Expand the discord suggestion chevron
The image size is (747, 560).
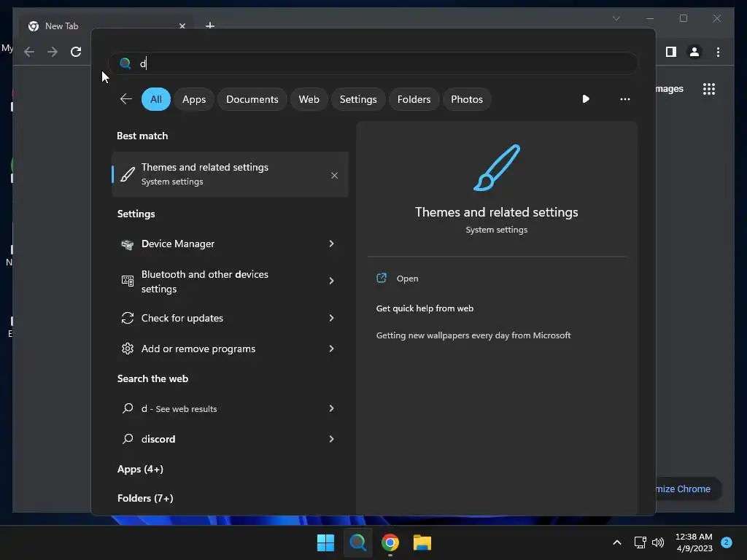tap(332, 438)
